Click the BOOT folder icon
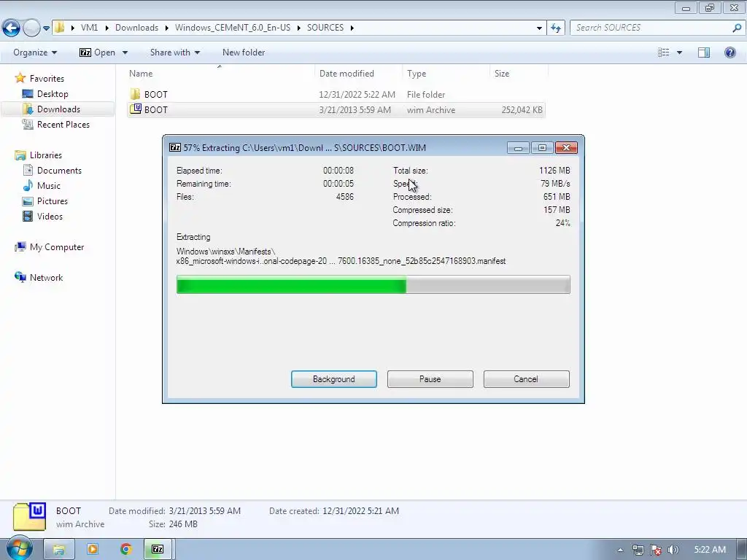 click(135, 94)
